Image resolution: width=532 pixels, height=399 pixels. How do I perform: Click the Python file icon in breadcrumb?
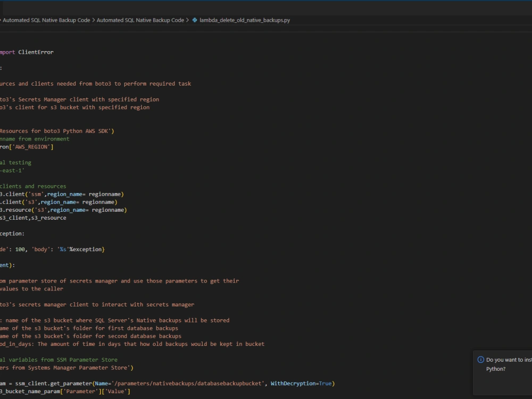tap(195, 20)
